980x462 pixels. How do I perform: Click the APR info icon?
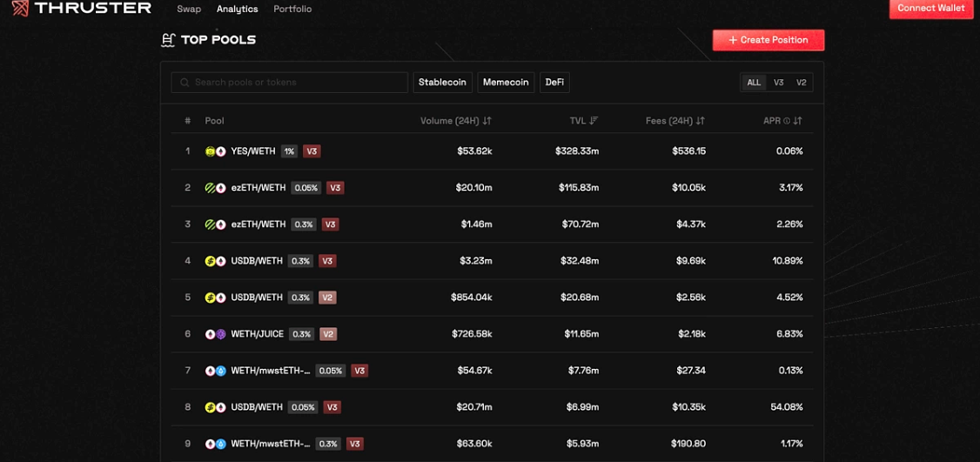click(x=787, y=121)
